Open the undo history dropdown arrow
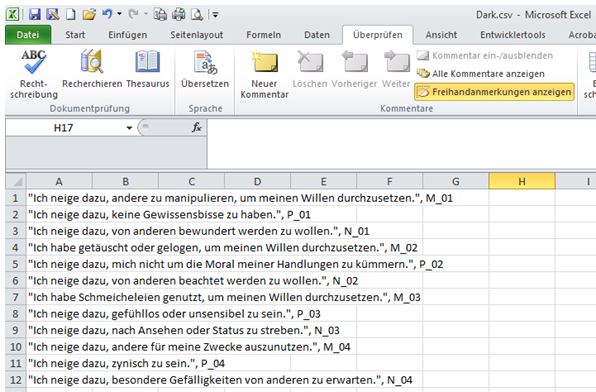The image size is (596, 392). tap(119, 14)
